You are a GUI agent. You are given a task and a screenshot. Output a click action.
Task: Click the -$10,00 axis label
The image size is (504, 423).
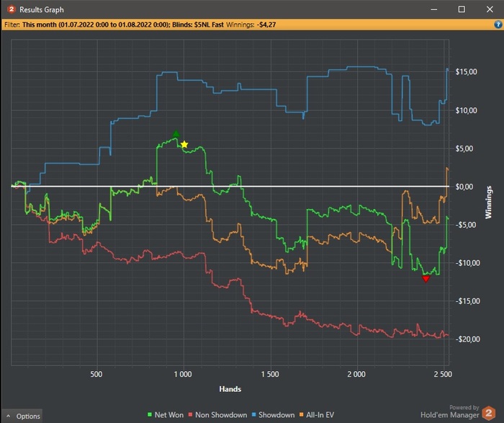coord(467,263)
